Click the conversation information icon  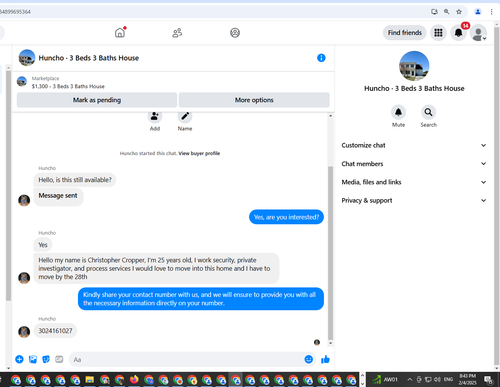tap(321, 58)
